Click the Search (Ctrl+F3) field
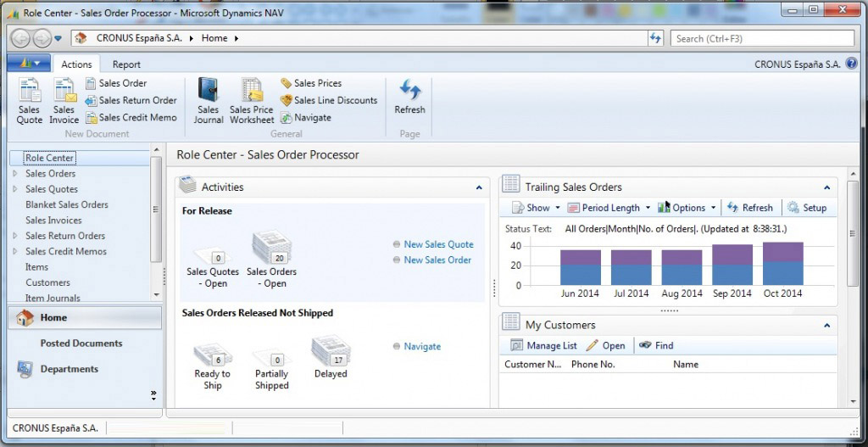This screenshot has height=447, width=868. click(x=762, y=39)
